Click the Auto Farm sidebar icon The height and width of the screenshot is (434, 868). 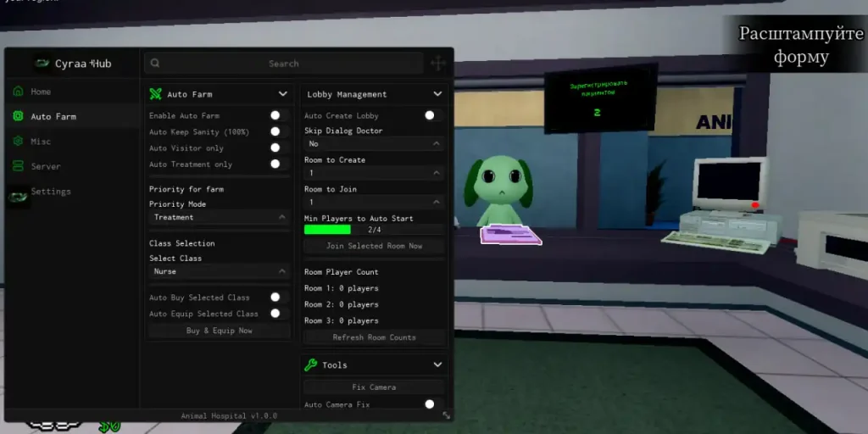point(19,116)
